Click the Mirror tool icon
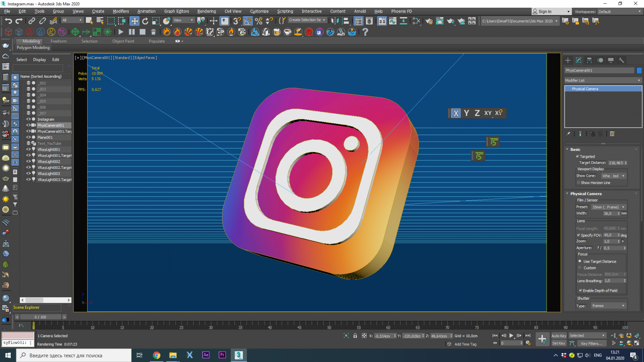This screenshot has height=362, width=644. pyautogui.click(x=335, y=21)
